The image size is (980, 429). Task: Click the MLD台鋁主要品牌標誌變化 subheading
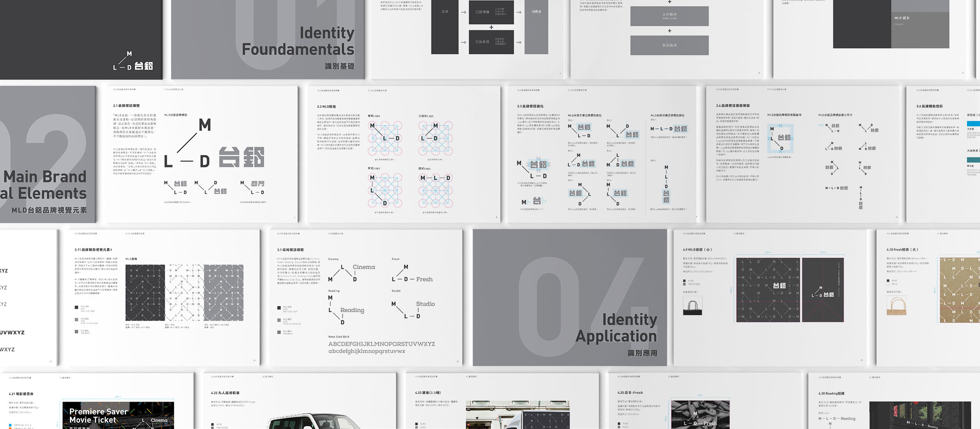click(584, 115)
